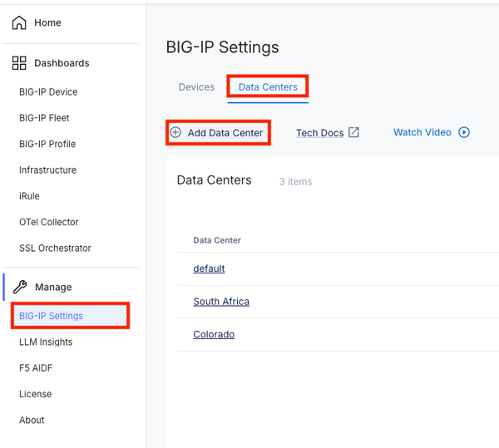Click the Watch Video link
The image size is (499, 448).
(x=422, y=132)
